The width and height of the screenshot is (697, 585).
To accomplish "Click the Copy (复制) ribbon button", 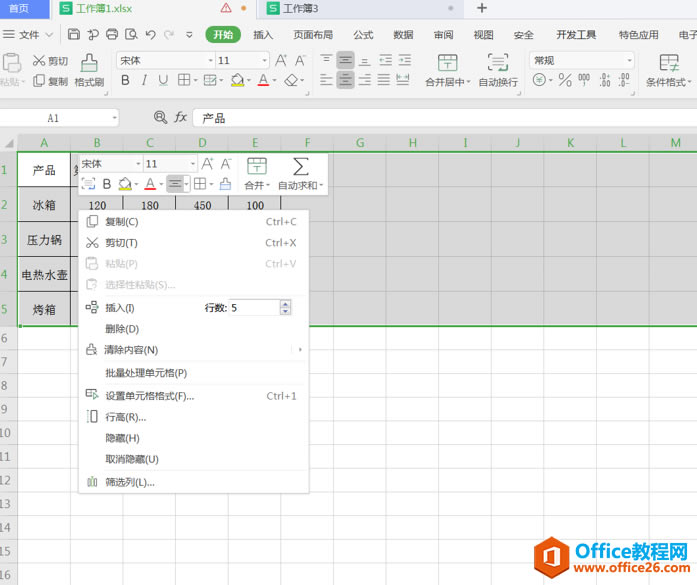I will 50,81.
